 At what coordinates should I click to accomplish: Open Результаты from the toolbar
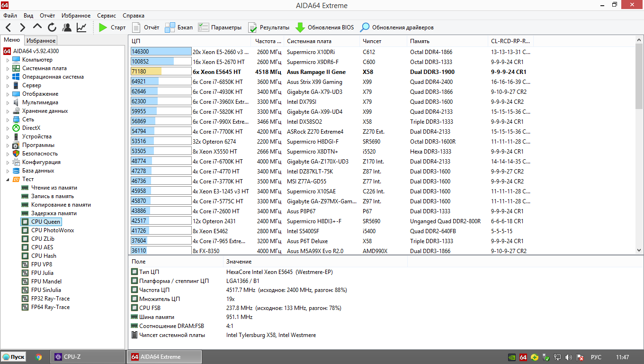(x=268, y=27)
